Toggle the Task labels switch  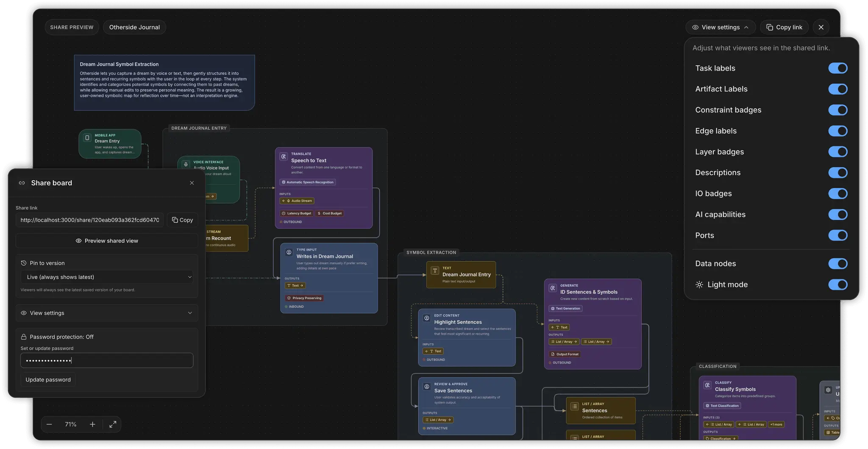pyautogui.click(x=837, y=68)
